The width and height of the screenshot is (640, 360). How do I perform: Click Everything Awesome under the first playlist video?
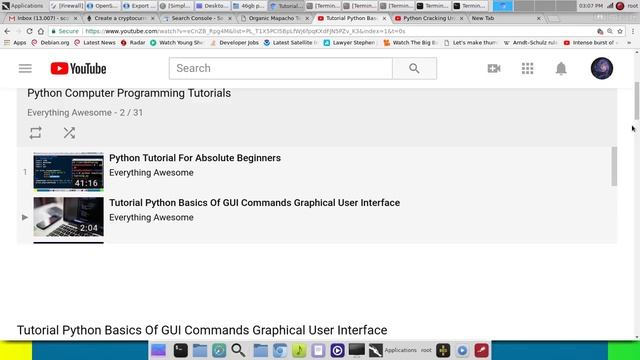[151, 173]
